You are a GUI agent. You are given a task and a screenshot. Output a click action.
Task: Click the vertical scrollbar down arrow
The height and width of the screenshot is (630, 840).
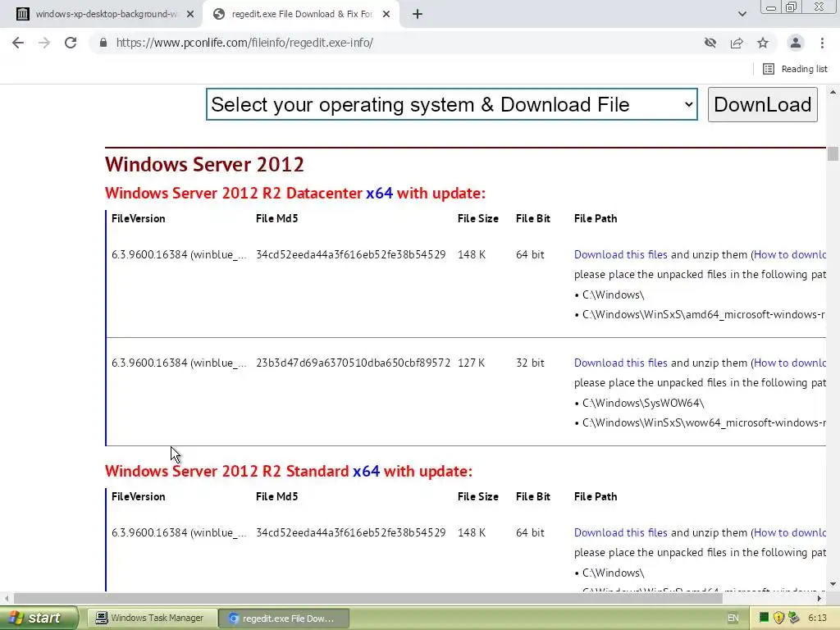(833, 584)
